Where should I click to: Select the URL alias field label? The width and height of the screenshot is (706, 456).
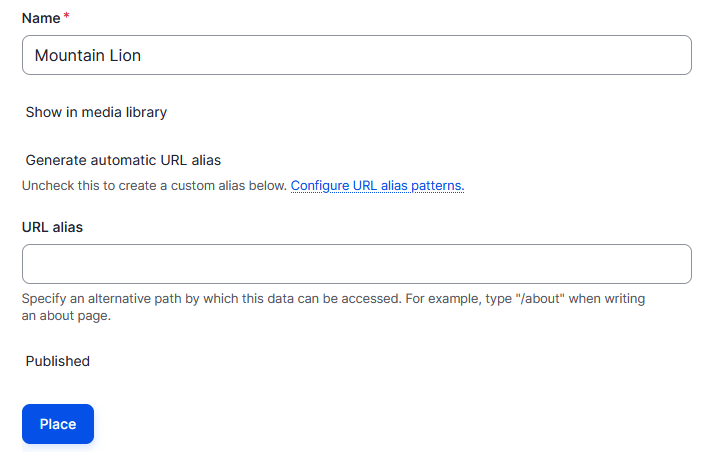pyautogui.click(x=52, y=227)
